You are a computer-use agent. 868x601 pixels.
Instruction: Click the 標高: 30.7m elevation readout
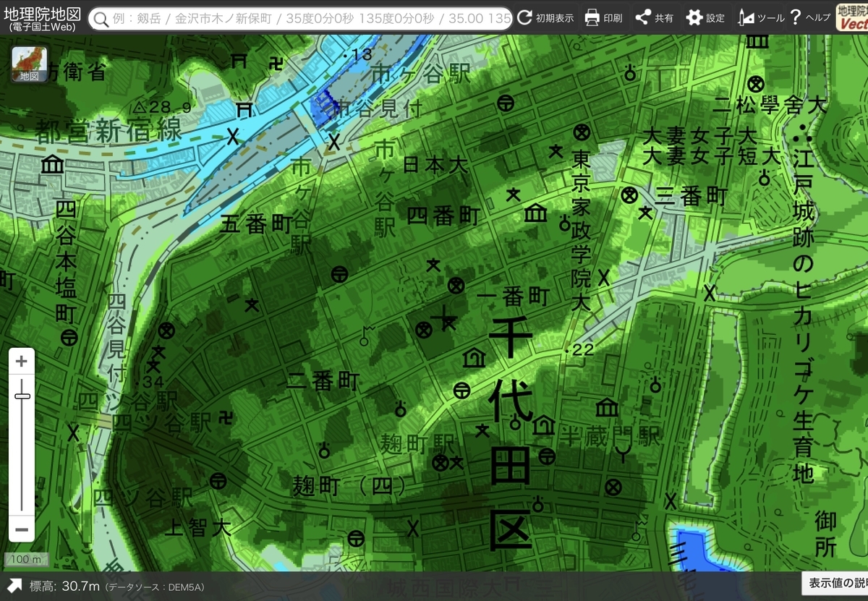click(64, 586)
